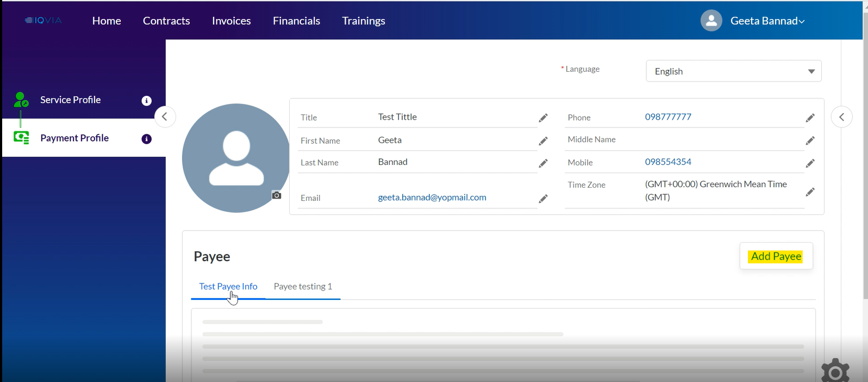Click the Payment Profile info icon
This screenshot has height=382, width=868.
[146, 139]
